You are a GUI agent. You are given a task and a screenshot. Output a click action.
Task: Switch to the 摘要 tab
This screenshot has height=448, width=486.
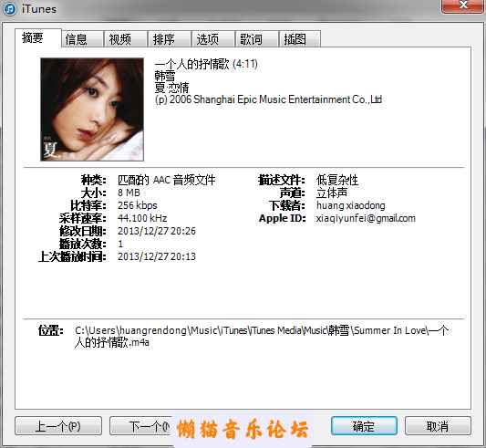(37, 38)
